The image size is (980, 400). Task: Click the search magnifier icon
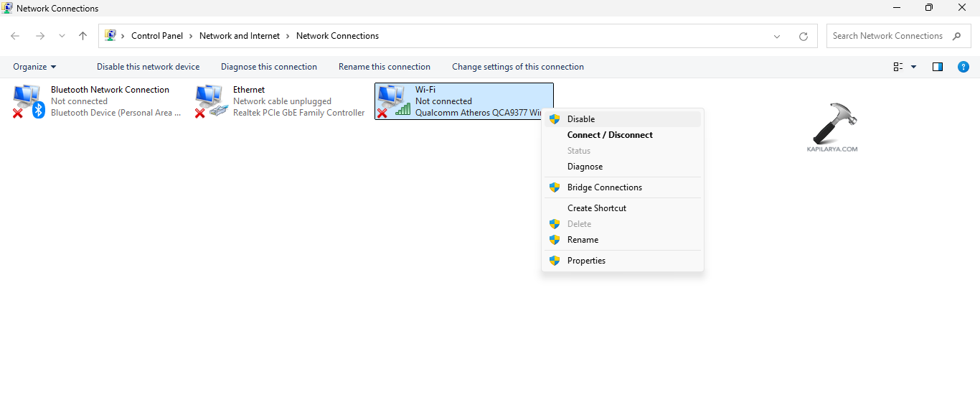click(x=956, y=36)
